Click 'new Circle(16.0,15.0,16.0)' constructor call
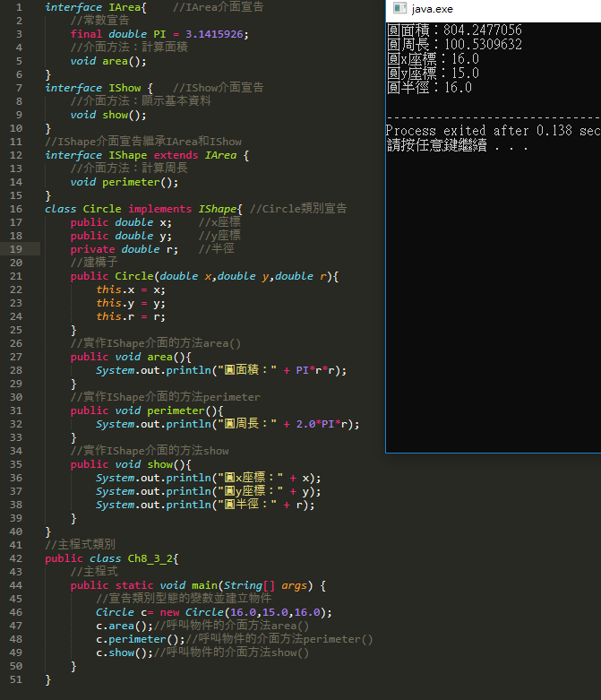Screen dimensions: 601x700 click(233, 612)
